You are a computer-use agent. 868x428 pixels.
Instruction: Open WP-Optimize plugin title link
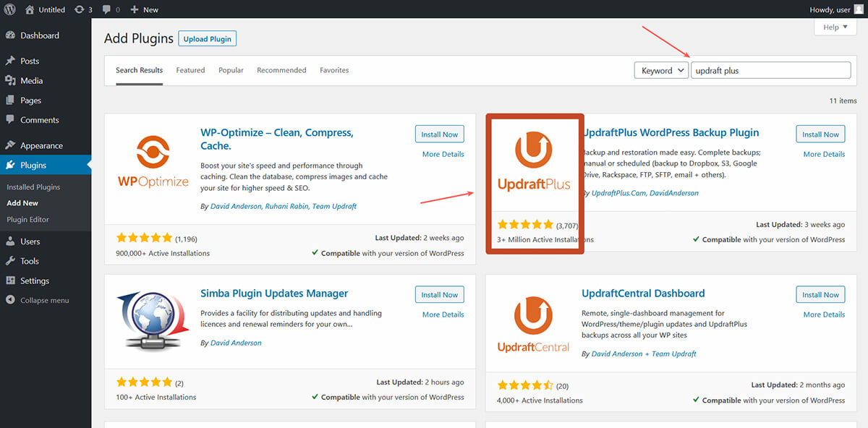[277, 140]
